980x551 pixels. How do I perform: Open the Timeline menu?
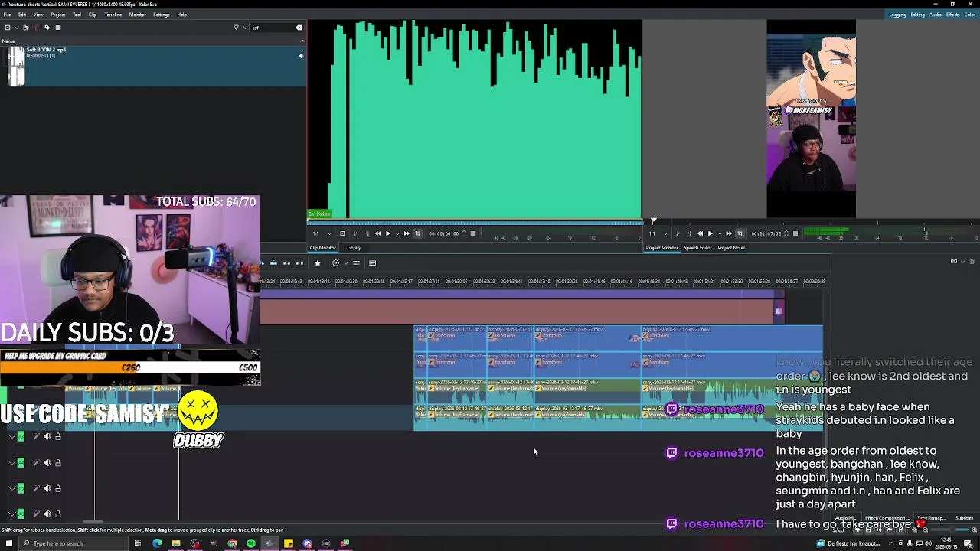coord(113,15)
